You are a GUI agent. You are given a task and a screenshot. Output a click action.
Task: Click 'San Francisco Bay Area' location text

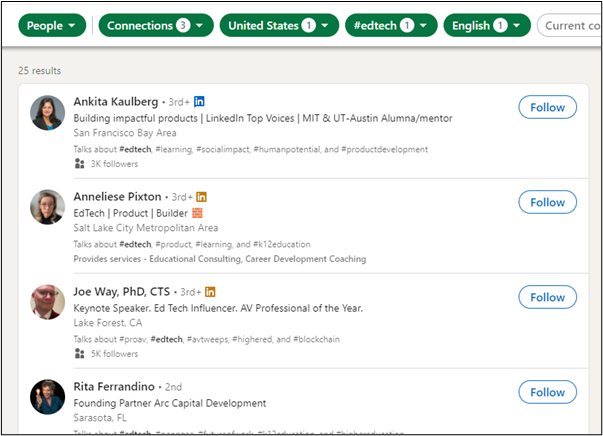coord(125,133)
